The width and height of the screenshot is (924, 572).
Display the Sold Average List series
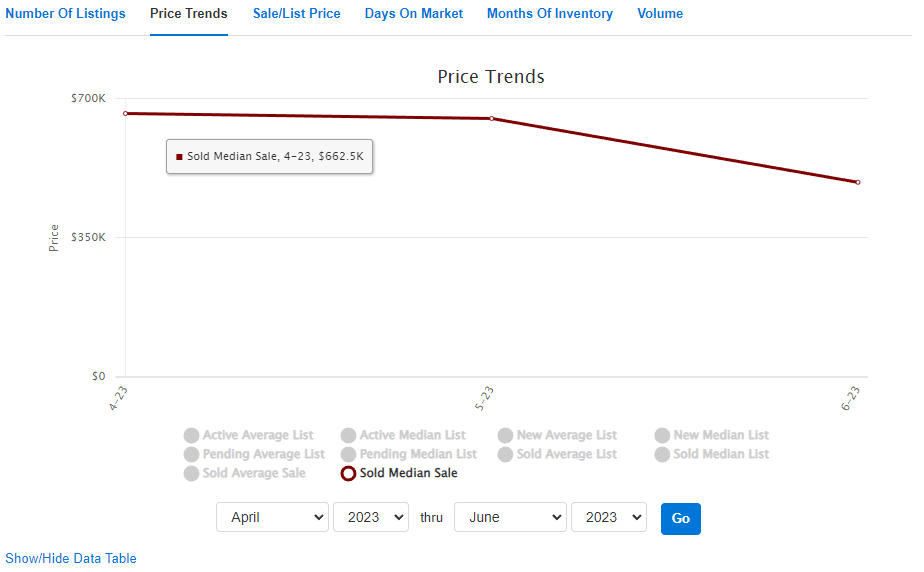pyautogui.click(x=505, y=454)
